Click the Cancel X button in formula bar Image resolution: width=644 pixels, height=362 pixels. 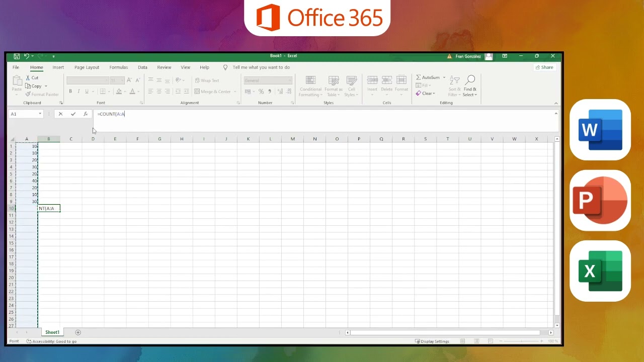(60, 114)
